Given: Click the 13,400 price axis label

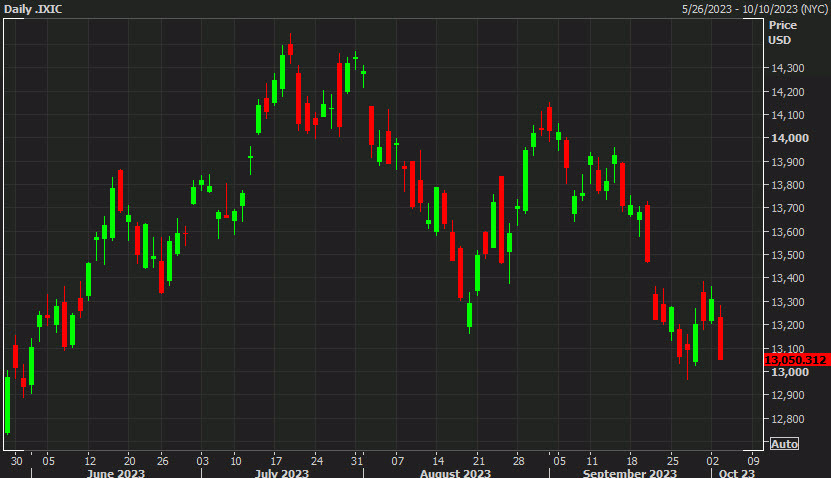Looking at the screenshot, I should pos(788,278).
